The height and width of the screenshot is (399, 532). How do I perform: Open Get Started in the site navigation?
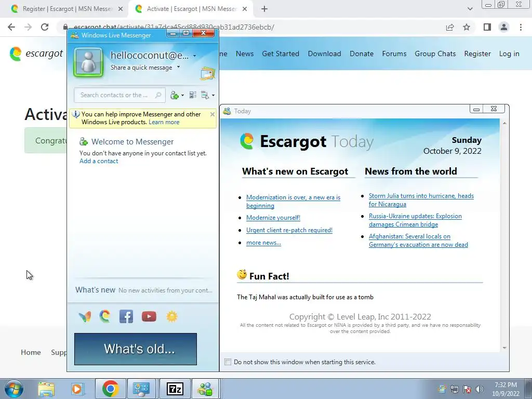[x=281, y=54]
